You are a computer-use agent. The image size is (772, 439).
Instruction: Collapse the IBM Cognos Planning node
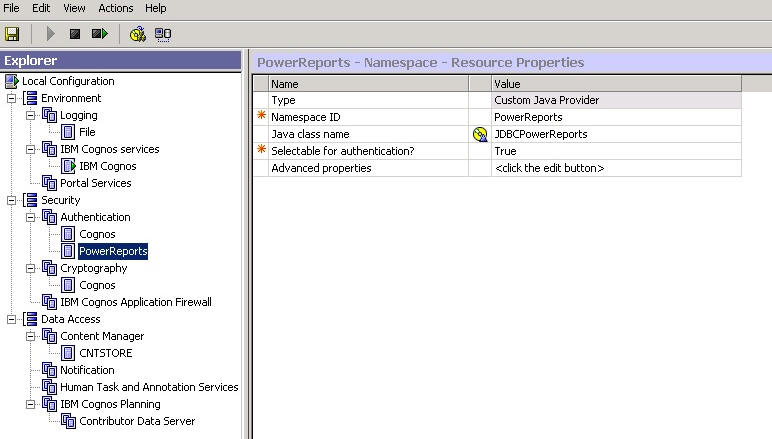[x=31, y=404]
